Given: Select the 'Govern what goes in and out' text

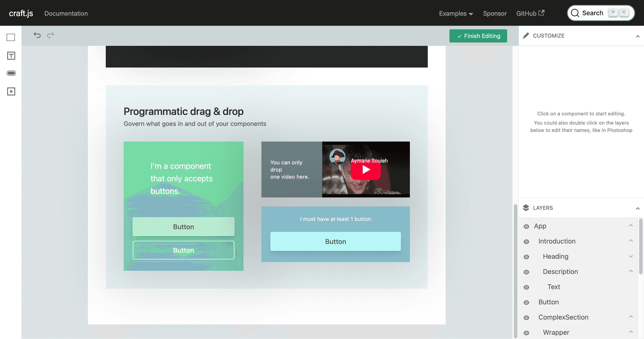Looking at the screenshot, I should click(x=195, y=124).
